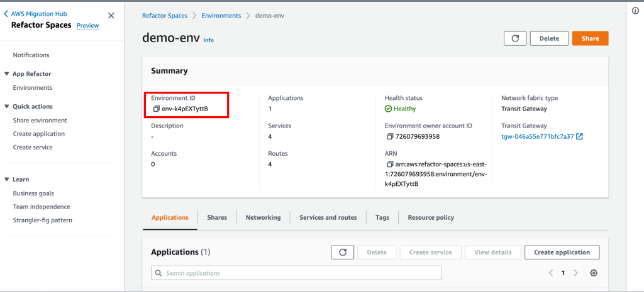Viewport: 644px width, 292px height.
Task: Refresh the demo-env environment page
Action: (x=515, y=38)
